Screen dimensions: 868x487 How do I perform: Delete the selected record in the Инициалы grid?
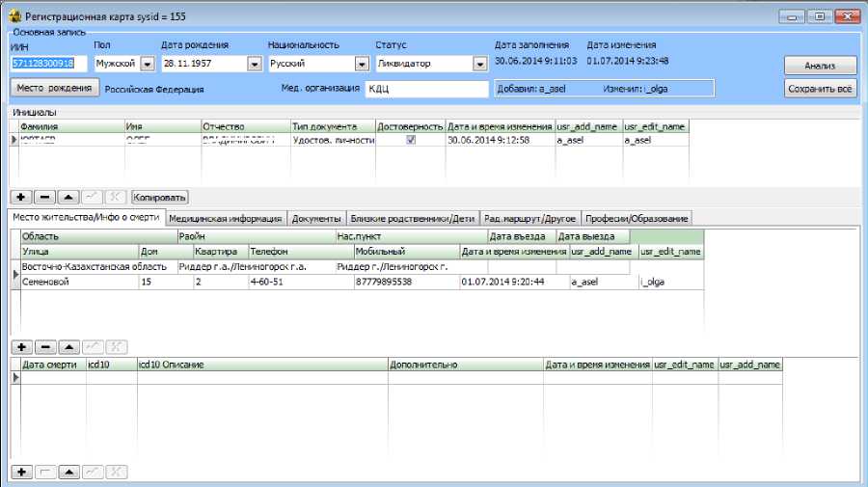[44, 197]
